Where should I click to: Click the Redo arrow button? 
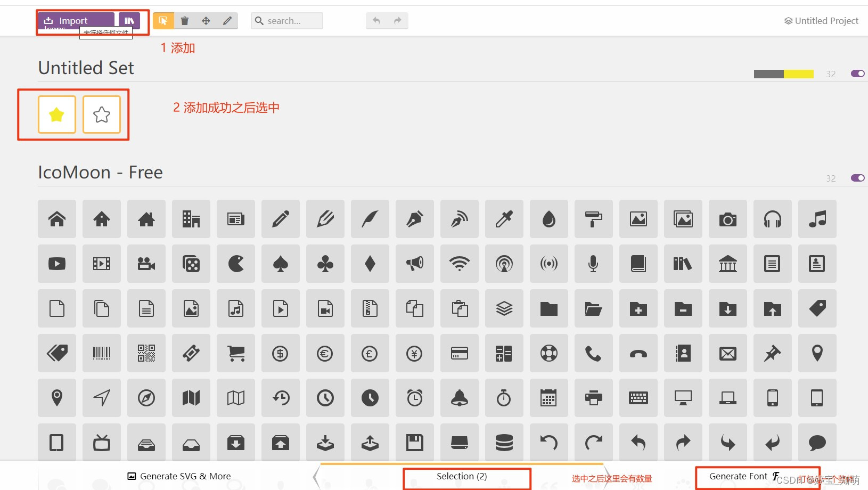point(398,21)
